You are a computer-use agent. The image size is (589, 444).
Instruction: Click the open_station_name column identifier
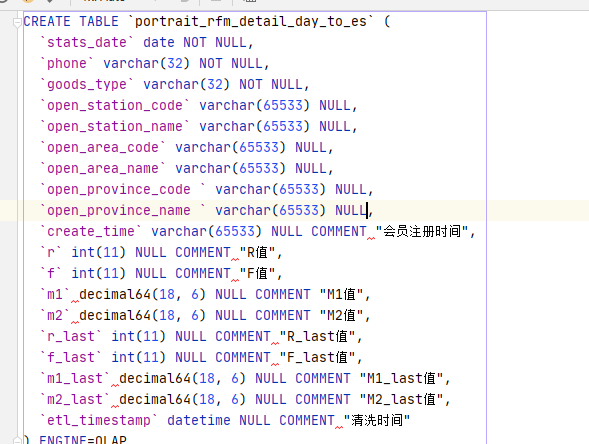coord(115,127)
